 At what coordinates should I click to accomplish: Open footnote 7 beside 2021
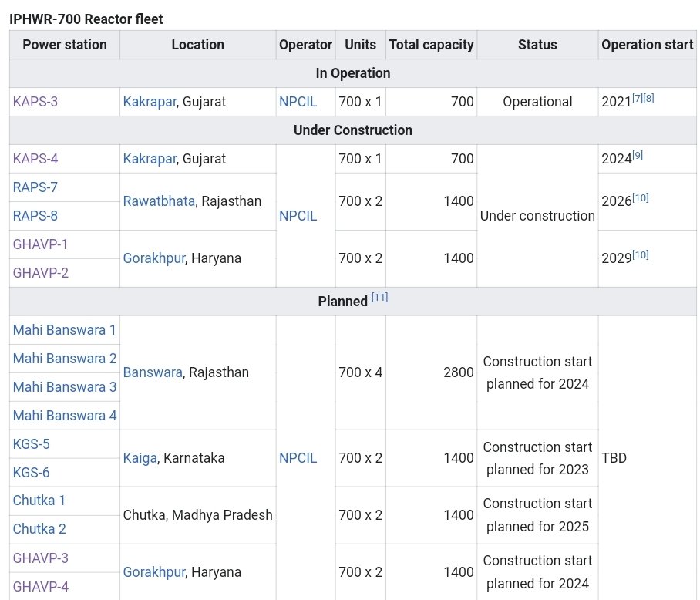pos(638,98)
